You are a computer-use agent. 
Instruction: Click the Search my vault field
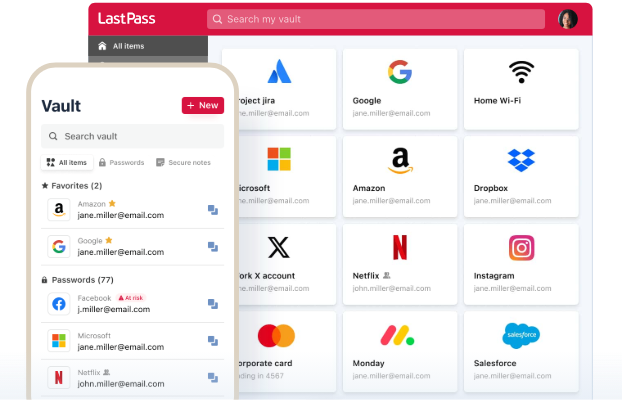376,19
